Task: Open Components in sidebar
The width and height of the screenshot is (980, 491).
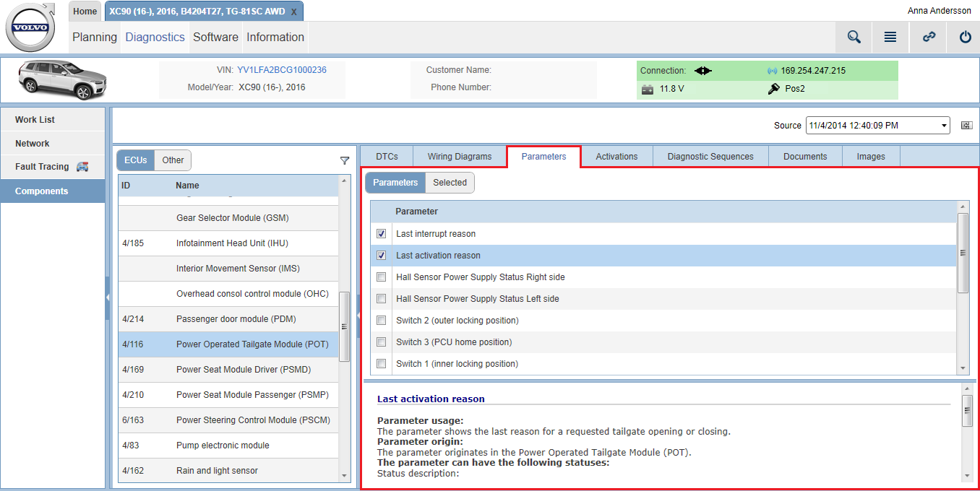Action: [x=53, y=191]
